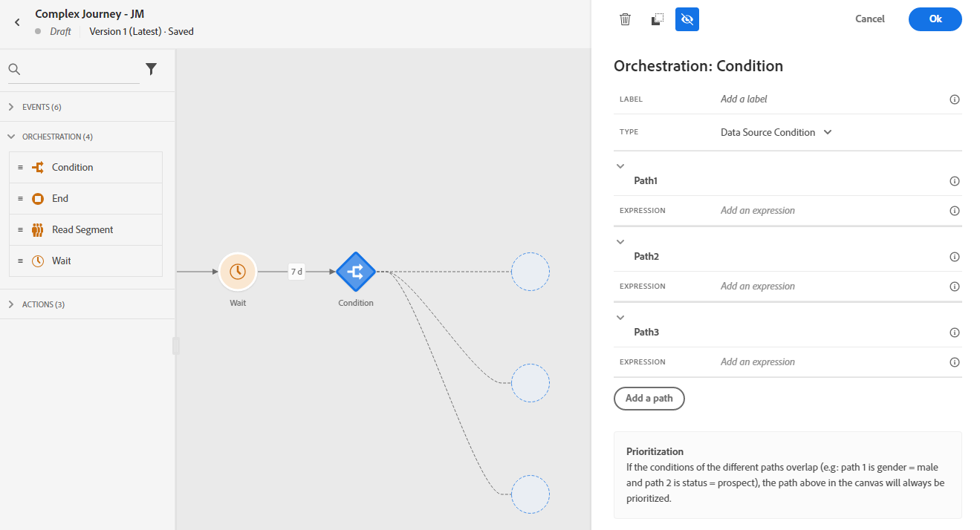The height and width of the screenshot is (530, 980).
Task: Click the left palette collapse handle
Action: (176, 346)
